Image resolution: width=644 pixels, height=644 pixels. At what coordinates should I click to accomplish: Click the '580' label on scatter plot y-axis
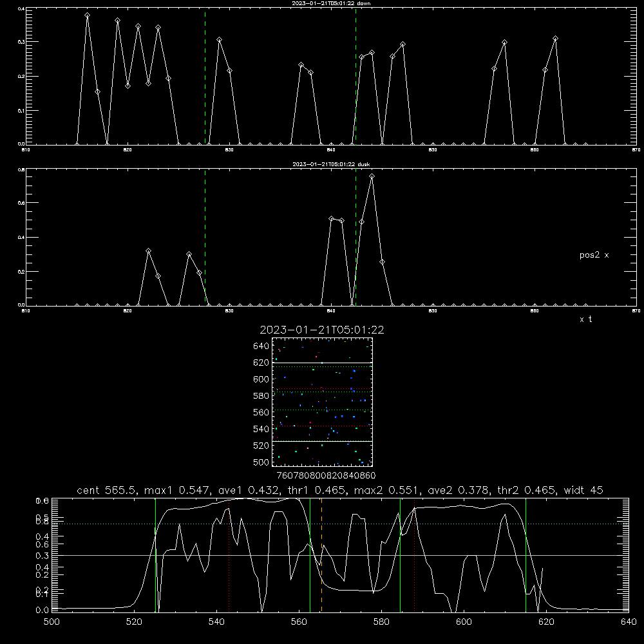[x=261, y=396]
